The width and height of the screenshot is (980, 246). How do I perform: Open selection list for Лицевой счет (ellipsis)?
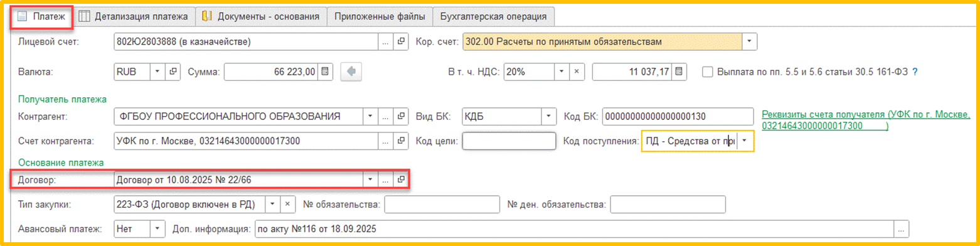[x=386, y=42]
